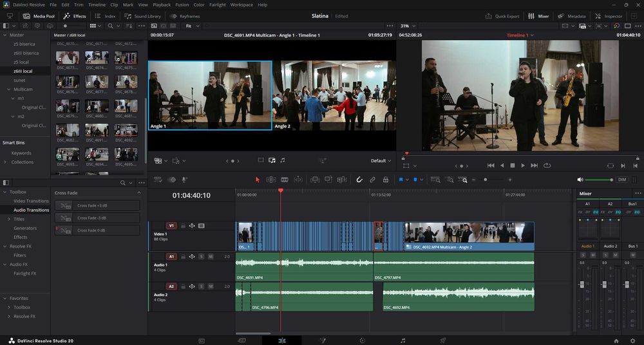This screenshot has height=345, width=644.
Task: Add a blue marker to the timeline
Action: pyautogui.click(x=415, y=180)
